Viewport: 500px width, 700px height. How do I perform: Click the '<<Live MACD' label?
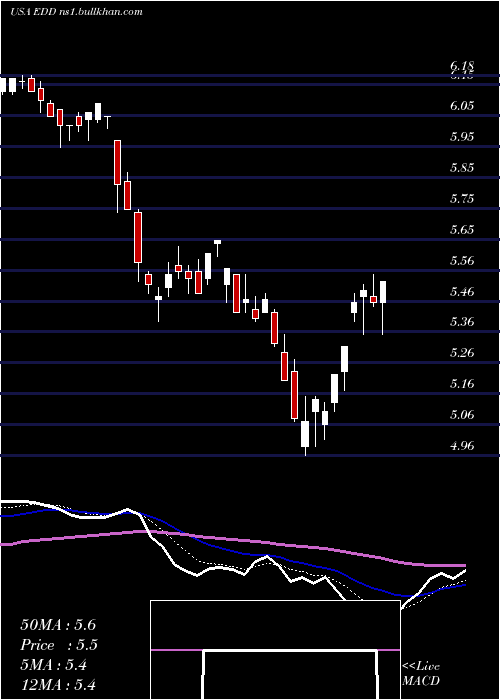(421, 673)
